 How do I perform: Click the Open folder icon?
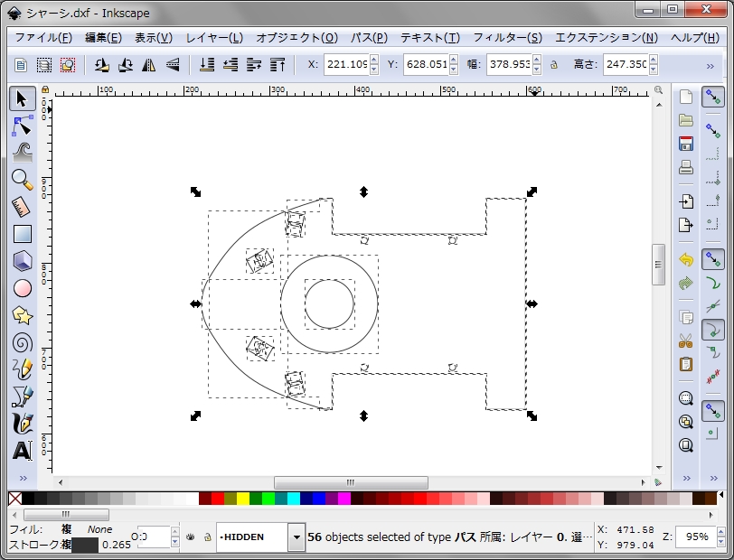tap(686, 120)
